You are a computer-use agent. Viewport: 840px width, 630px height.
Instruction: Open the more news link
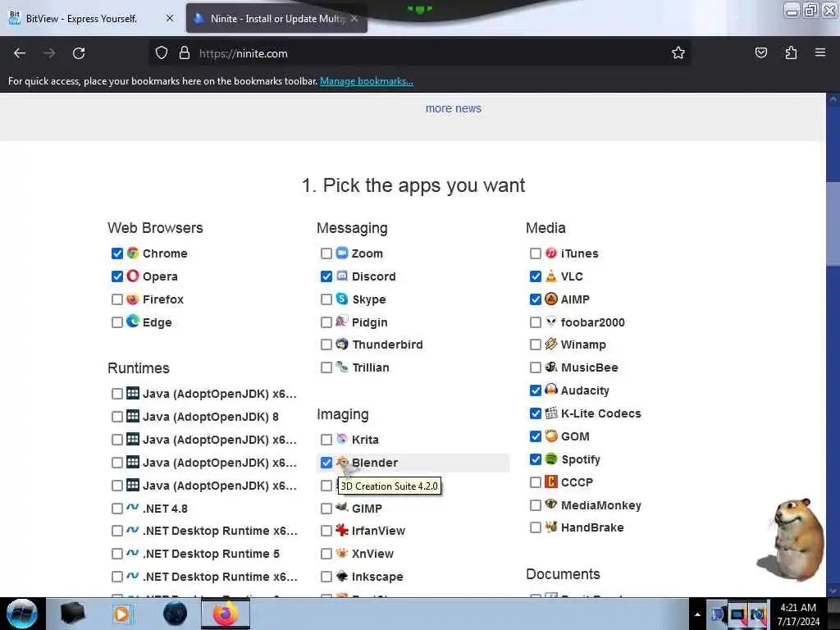tap(453, 108)
